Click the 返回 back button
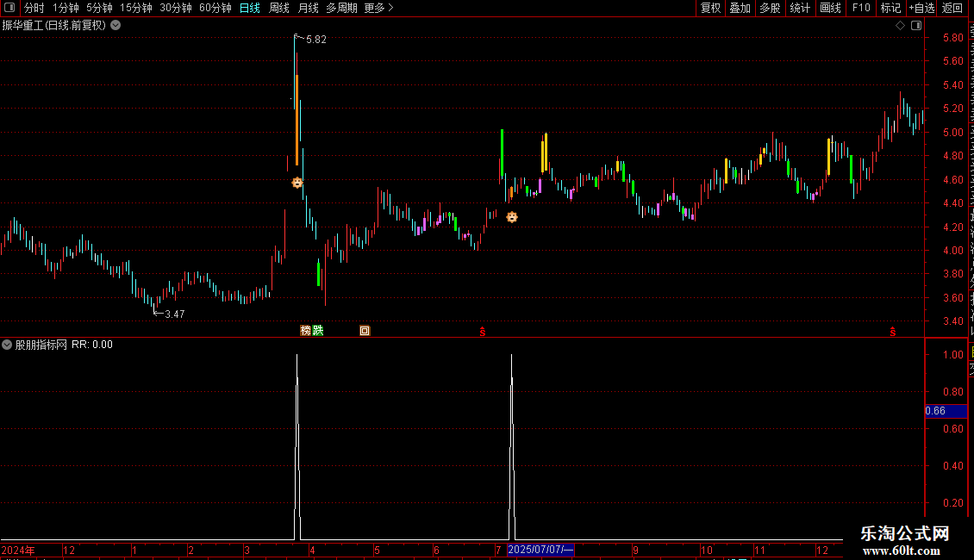 coord(952,8)
